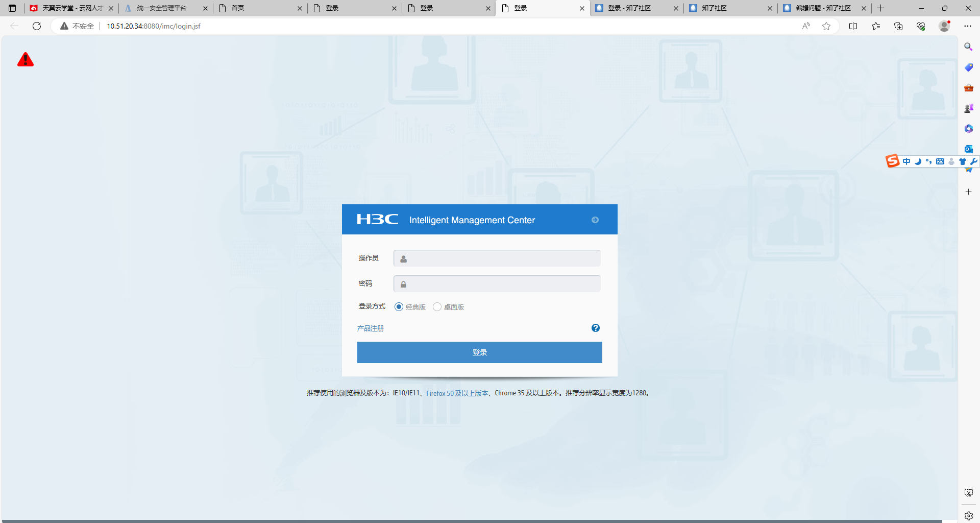Click the Intelligent Management Center title text
980x523 pixels.
[x=472, y=220]
